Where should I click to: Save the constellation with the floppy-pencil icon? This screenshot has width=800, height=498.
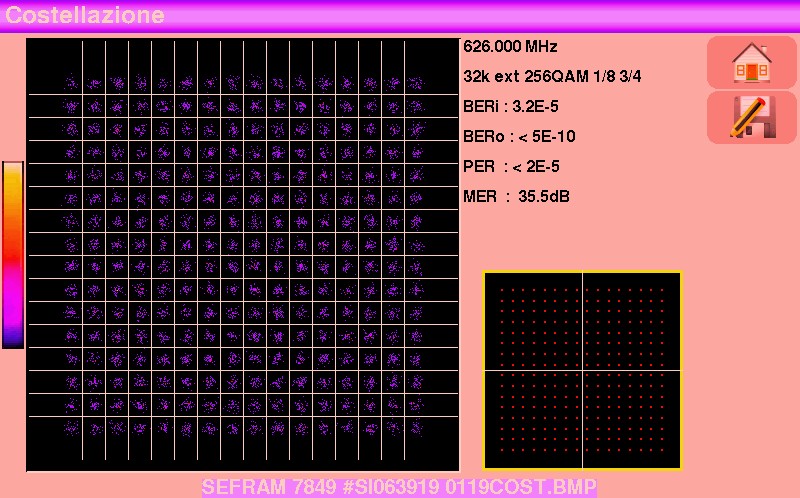click(x=752, y=118)
